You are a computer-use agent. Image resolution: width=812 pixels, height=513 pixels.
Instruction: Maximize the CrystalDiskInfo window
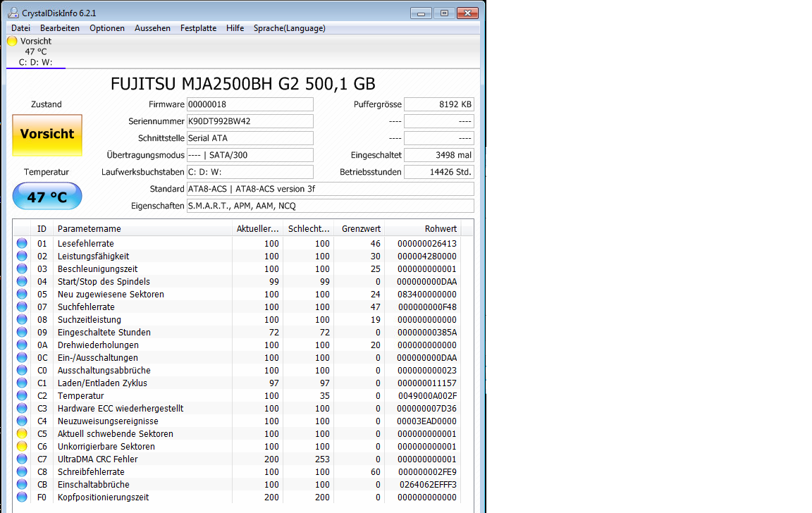444,13
